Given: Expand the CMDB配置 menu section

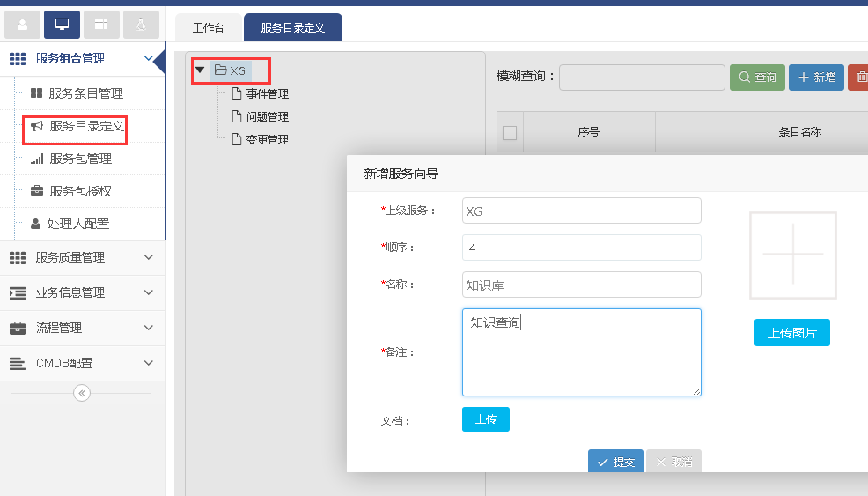Looking at the screenshot, I should [82, 363].
